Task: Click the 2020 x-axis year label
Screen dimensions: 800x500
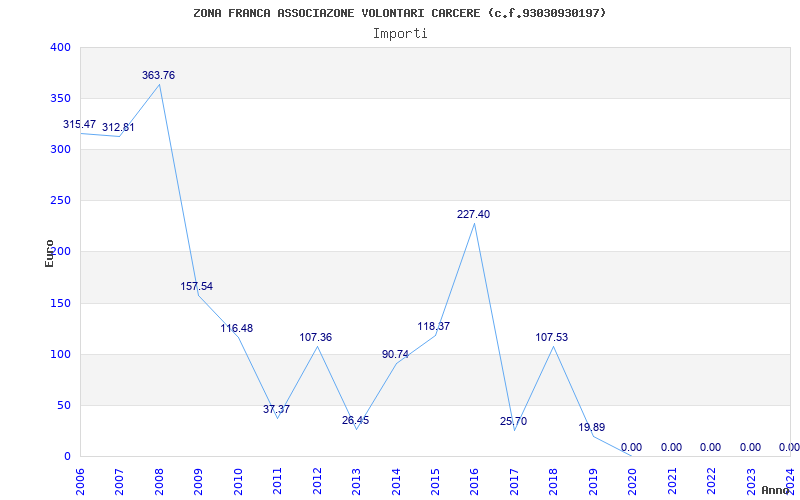Action: pos(633,481)
